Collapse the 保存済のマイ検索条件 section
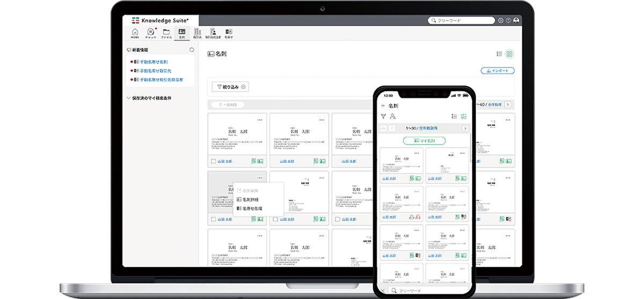644x299 pixels. 129,98
